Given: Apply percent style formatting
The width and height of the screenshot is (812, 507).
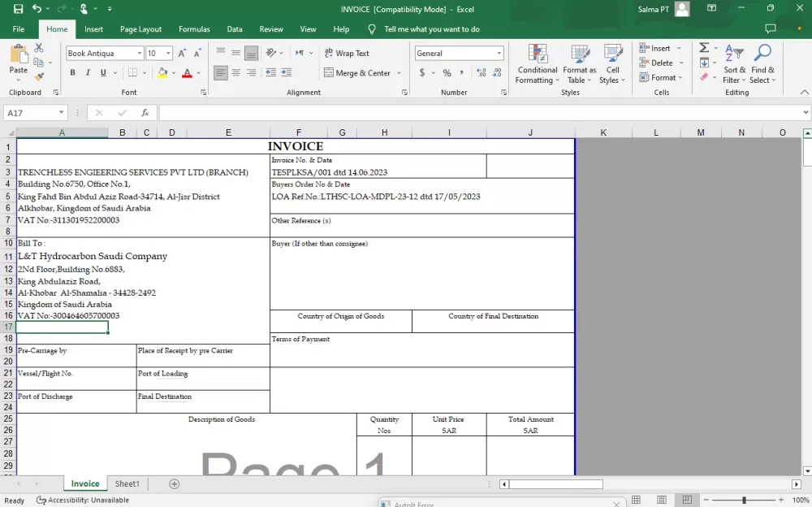Looking at the screenshot, I should tap(447, 72).
